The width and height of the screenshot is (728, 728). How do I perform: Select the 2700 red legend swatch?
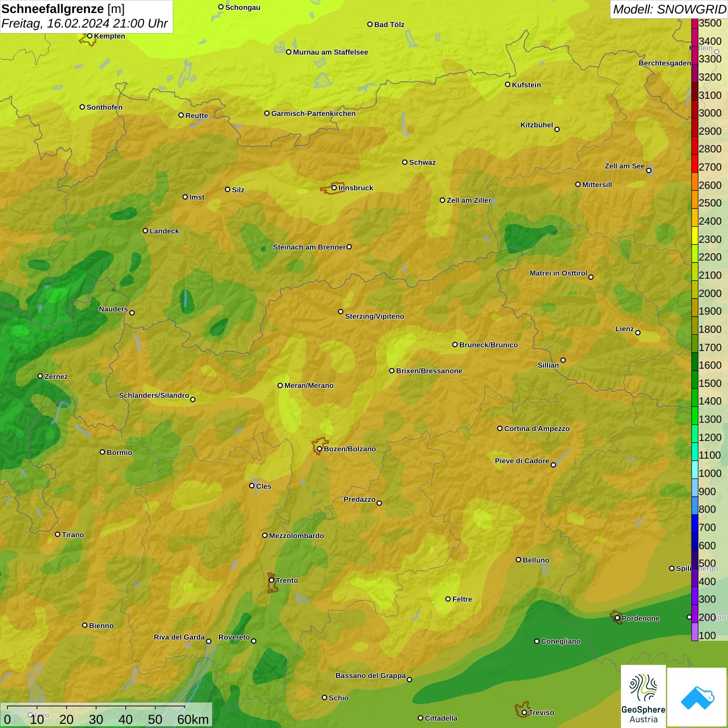[695, 163]
